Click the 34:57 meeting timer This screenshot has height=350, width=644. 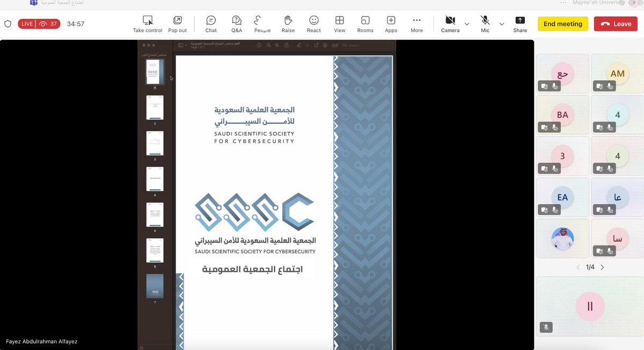(76, 24)
